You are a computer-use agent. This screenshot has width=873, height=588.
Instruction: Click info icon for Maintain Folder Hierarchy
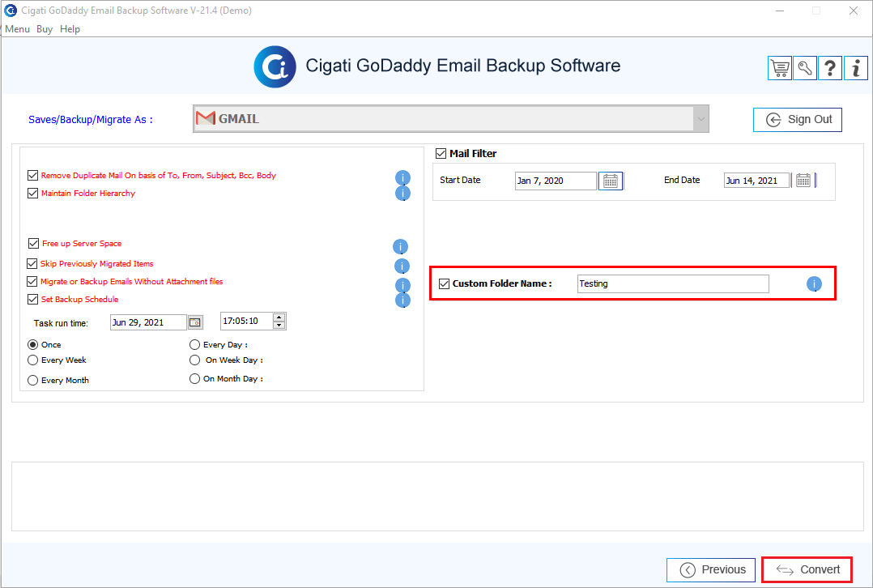(x=402, y=194)
